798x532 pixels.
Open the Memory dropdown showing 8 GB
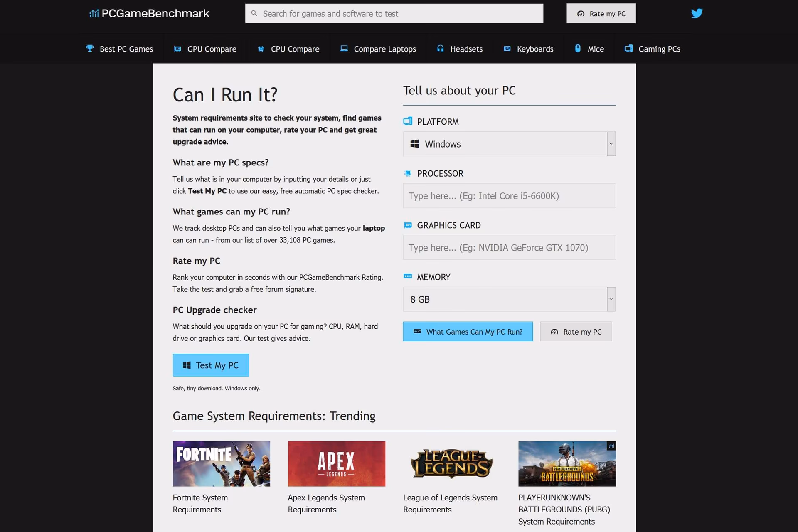click(x=509, y=299)
